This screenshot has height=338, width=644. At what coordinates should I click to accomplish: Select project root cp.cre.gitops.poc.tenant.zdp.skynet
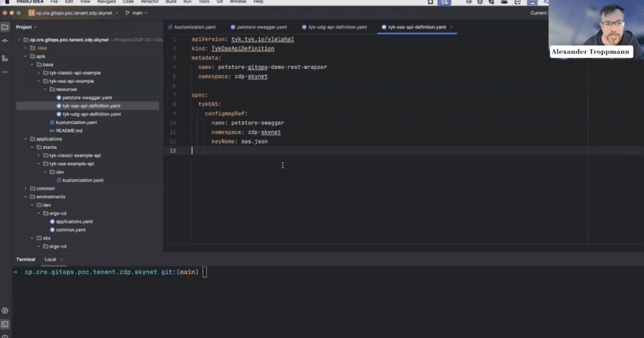[x=69, y=40]
